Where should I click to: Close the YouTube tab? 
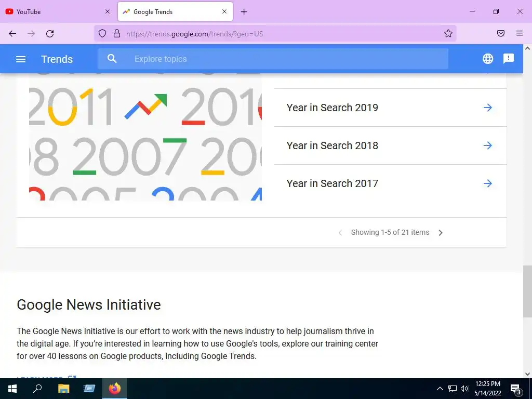coord(107,11)
